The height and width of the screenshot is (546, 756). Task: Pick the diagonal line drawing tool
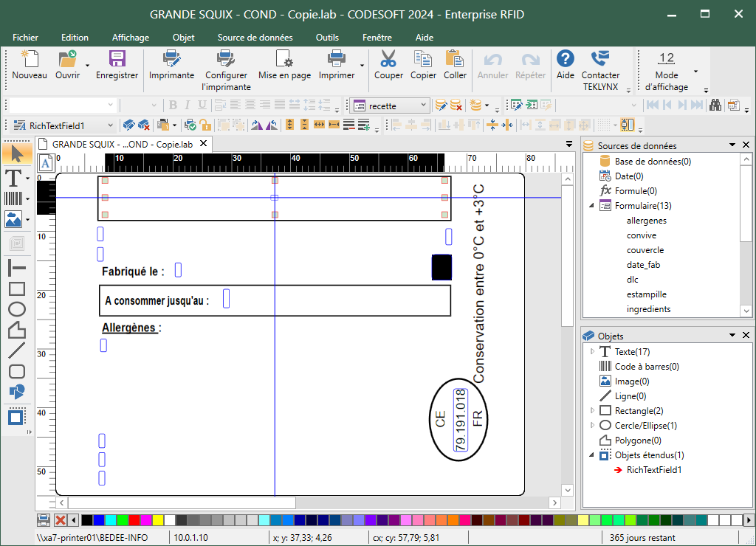pyautogui.click(x=16, y=350)
